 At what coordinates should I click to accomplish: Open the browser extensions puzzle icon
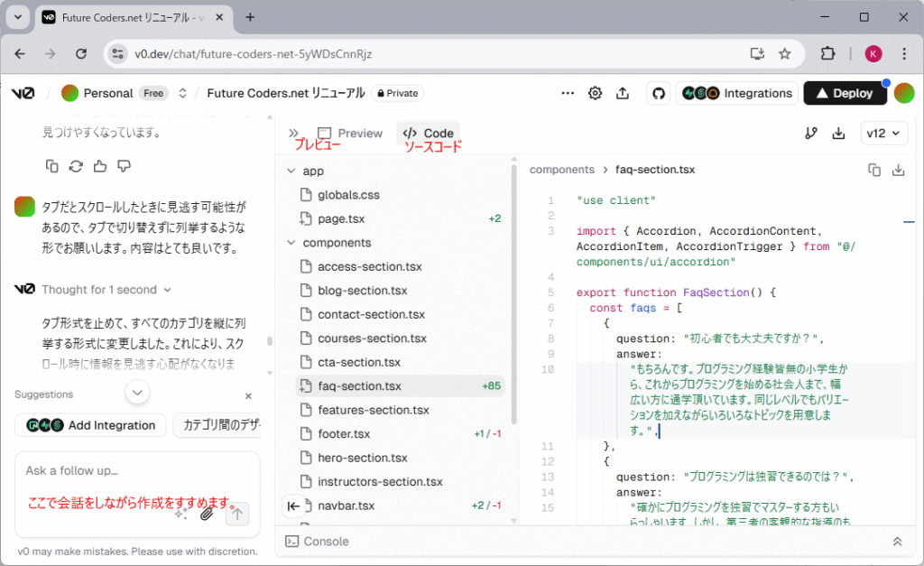[828, 53]
